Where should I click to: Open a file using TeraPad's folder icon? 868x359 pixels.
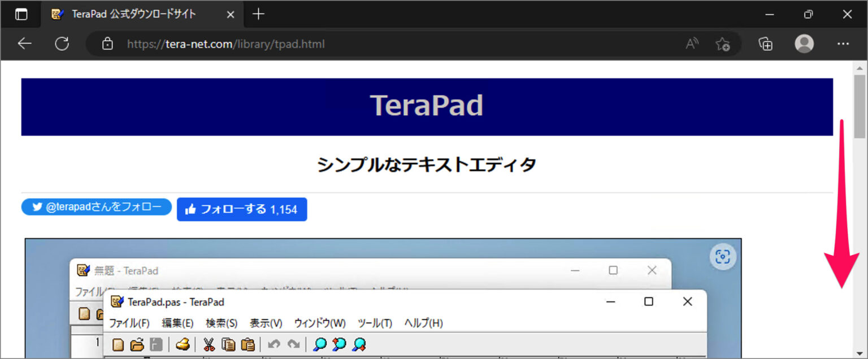137,344
